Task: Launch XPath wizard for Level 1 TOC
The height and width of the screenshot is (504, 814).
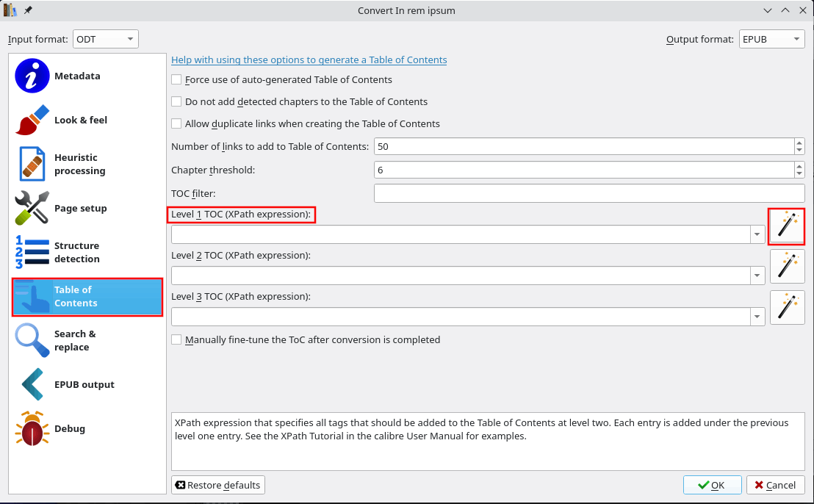Action: (x=787, y=226)
